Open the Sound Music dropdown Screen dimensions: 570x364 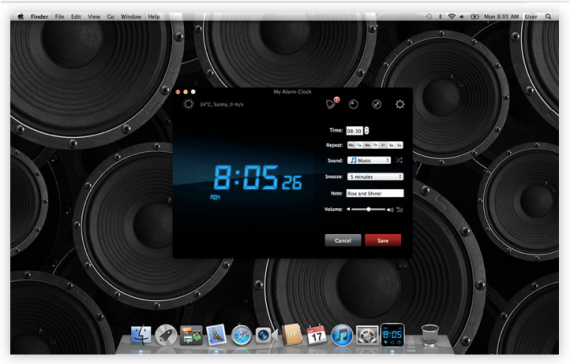pyautogui.click(x=369, y=160)
